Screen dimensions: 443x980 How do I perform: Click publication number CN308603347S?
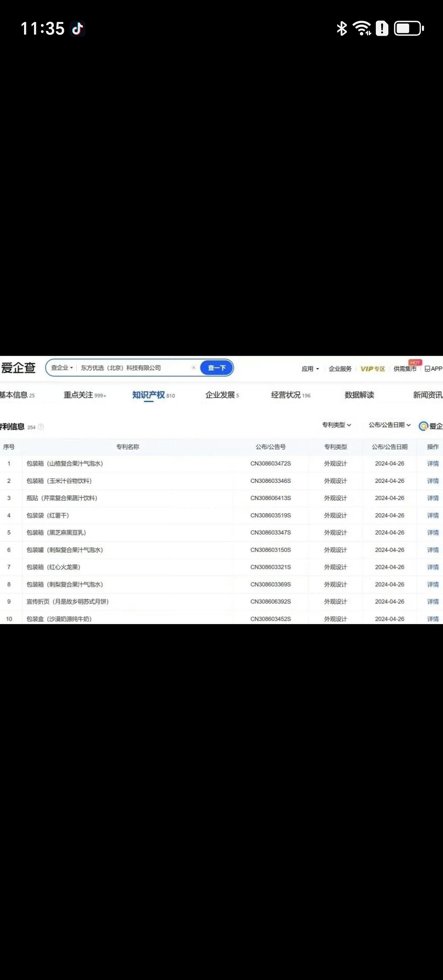click(271, 532)
